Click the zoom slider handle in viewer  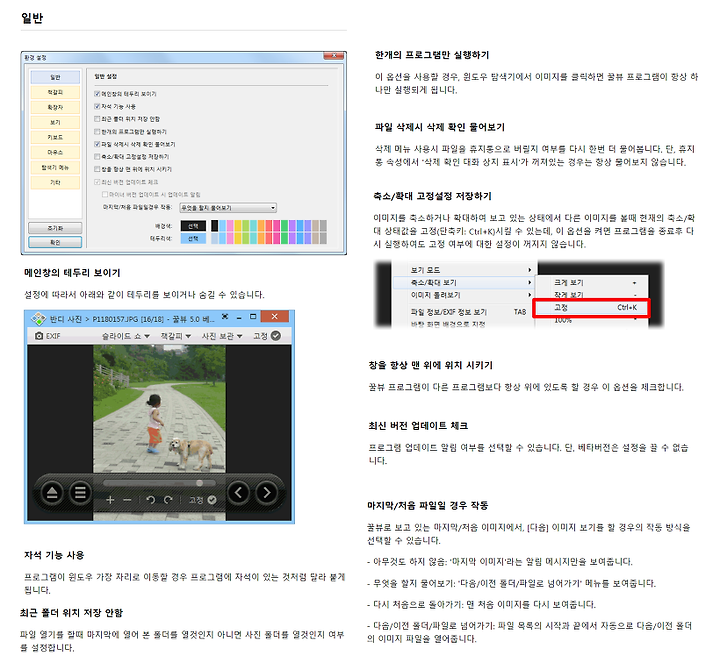[199, 483]
